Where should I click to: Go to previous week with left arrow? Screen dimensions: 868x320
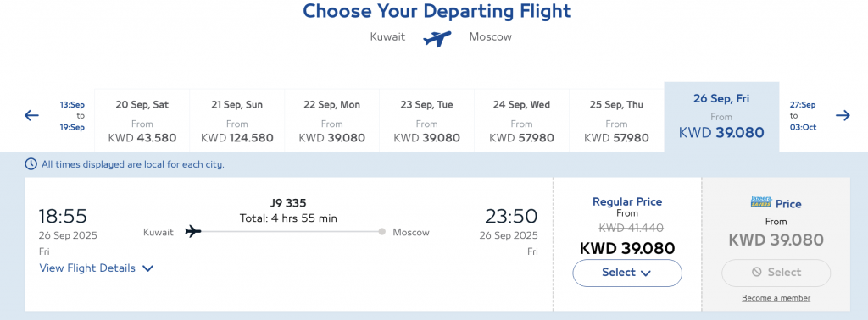(31, 115)
